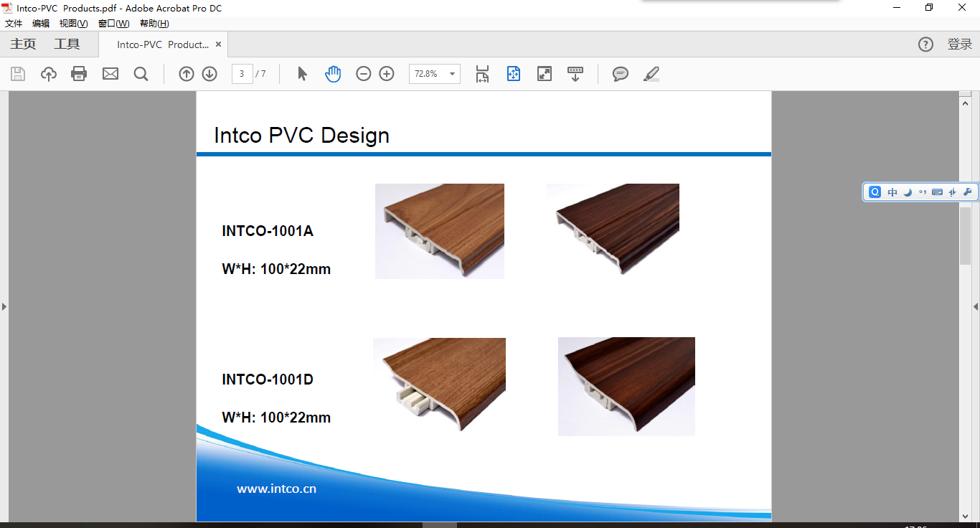Click the Intco PVC Design heading
The height and width of the screenshot is (528, 980).
click(301, 135)
